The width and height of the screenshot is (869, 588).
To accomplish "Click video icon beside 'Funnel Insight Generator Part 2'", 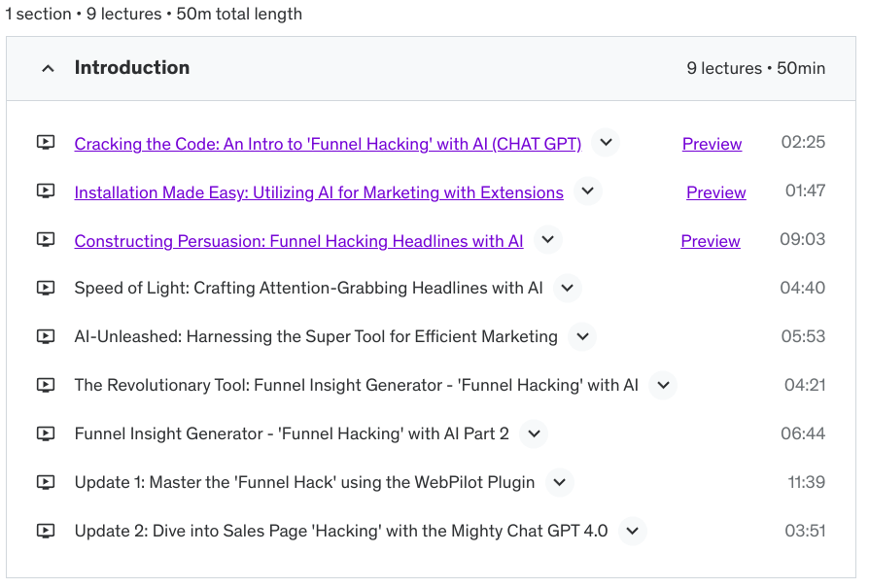I will (x=46, y=434).
